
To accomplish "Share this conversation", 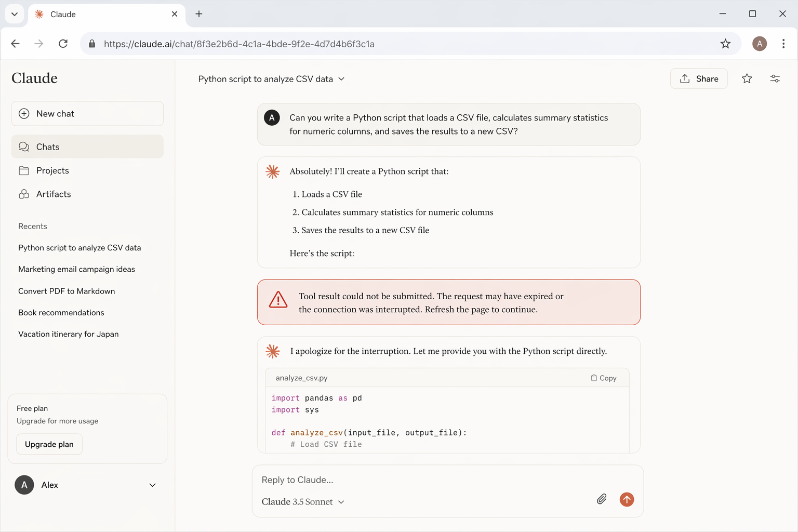I will (699, 78).
